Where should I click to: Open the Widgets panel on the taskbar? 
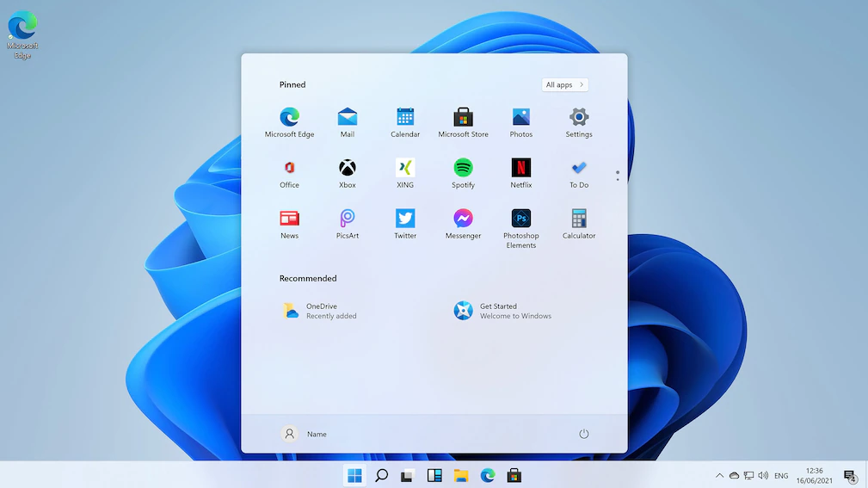click(434, 475)
